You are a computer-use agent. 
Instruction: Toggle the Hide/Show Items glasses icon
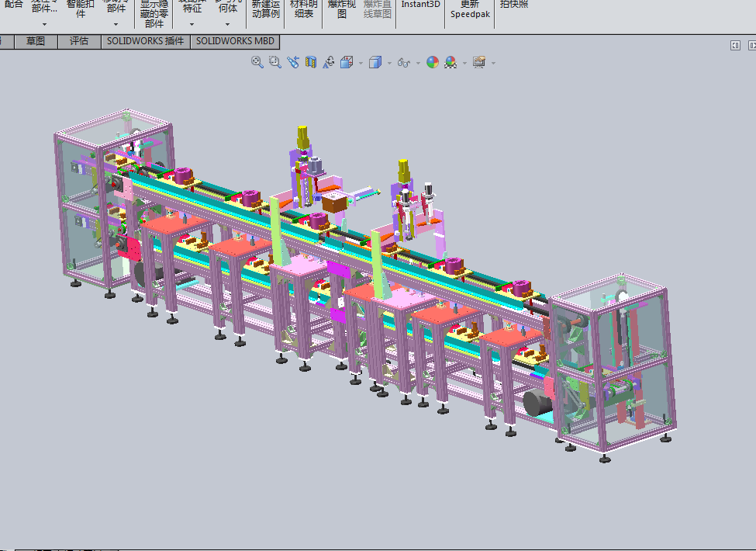[403, 62]
